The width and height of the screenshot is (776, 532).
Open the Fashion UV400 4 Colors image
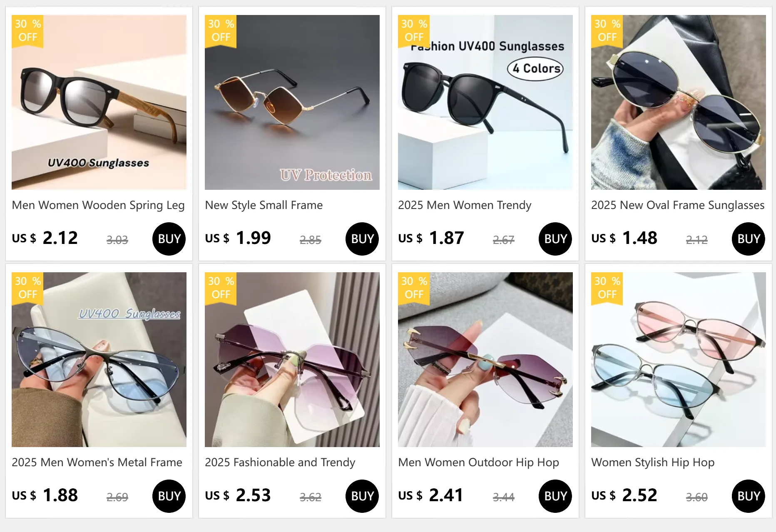485,102
